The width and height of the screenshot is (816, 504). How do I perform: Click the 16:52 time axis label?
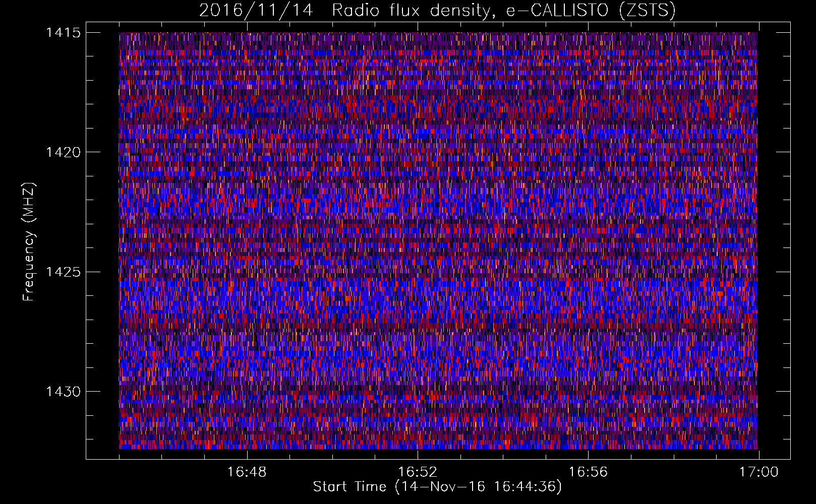coord(418,472)
